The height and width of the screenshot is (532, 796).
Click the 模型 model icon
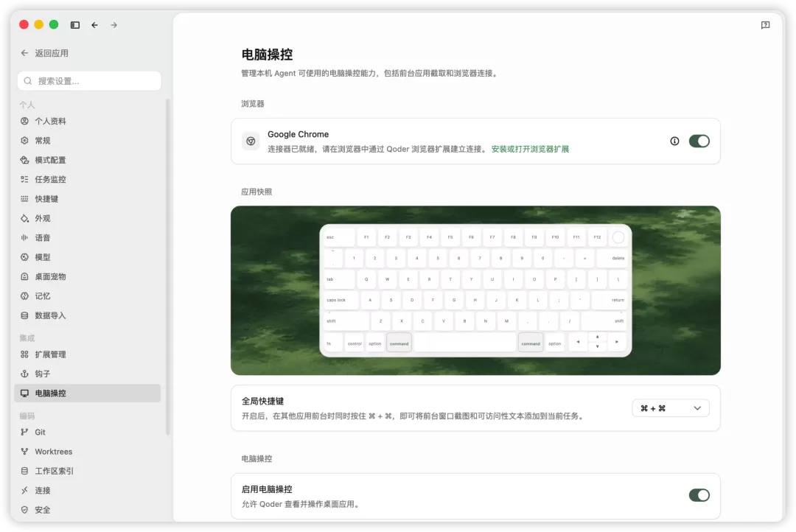tap(24, 257)
